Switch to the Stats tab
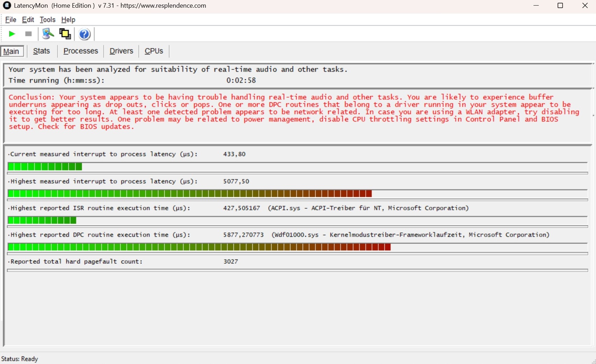Image resolution: width=596 pixels, height=364 pixels. point(42,51)
